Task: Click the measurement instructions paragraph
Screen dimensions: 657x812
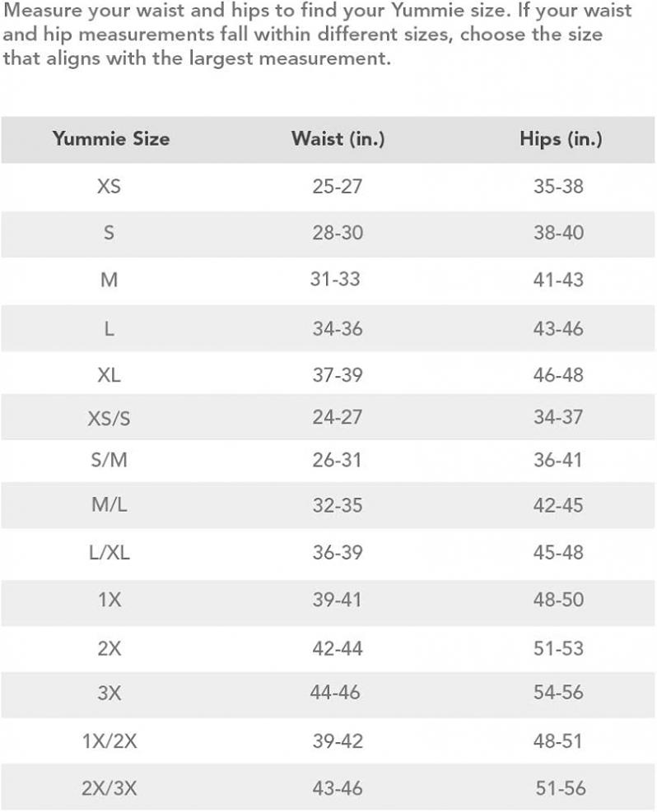Action: point(317,35)
